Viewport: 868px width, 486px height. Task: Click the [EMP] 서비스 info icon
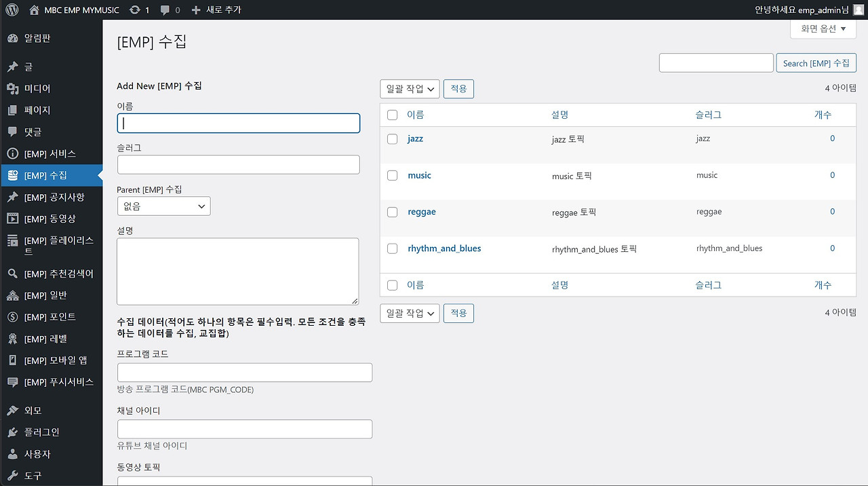click(x=12, y=154)
